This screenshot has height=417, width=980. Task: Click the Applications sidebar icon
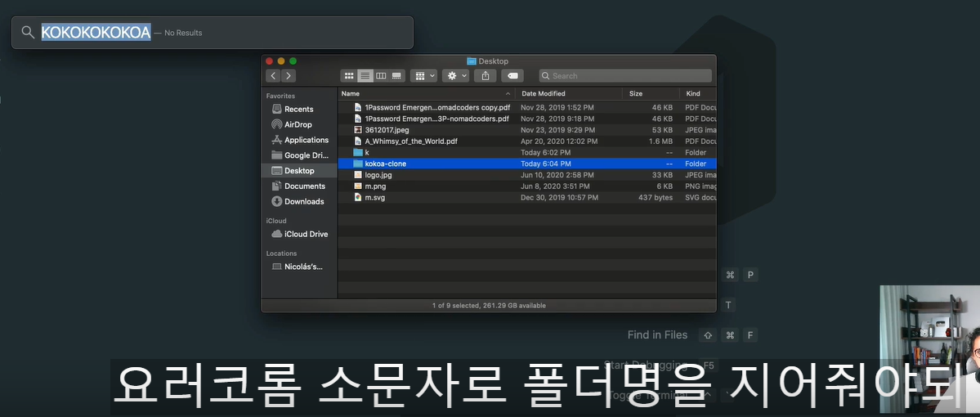pyautogui.click(x=276, y=140)
